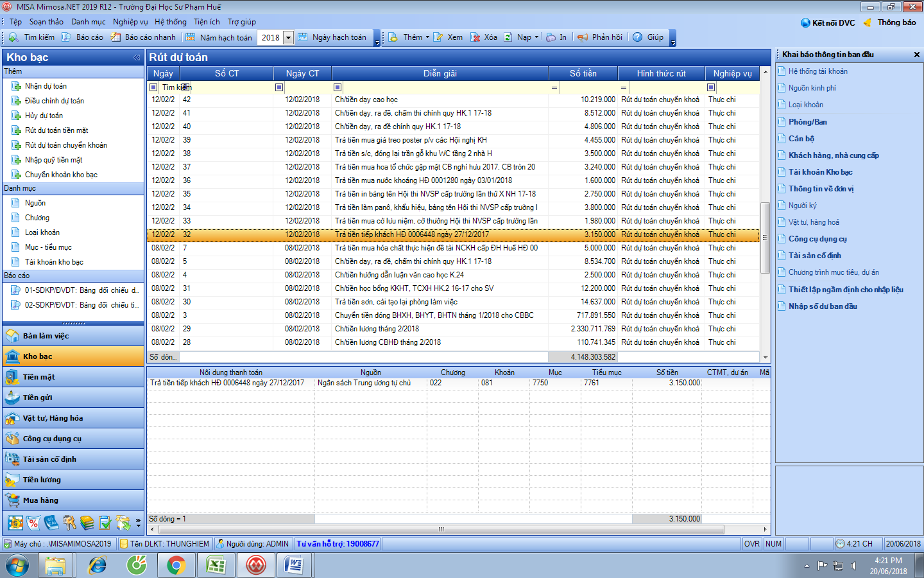The image size is (924, 578).
Task: Open Hệ thống tài khoản link
Action: click(x=817, y=71)
